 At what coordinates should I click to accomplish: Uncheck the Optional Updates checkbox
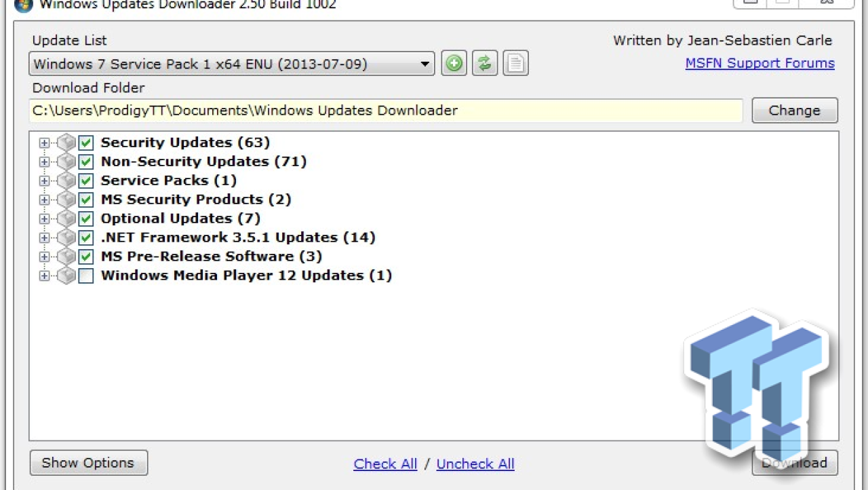click(x=85, y=219)
